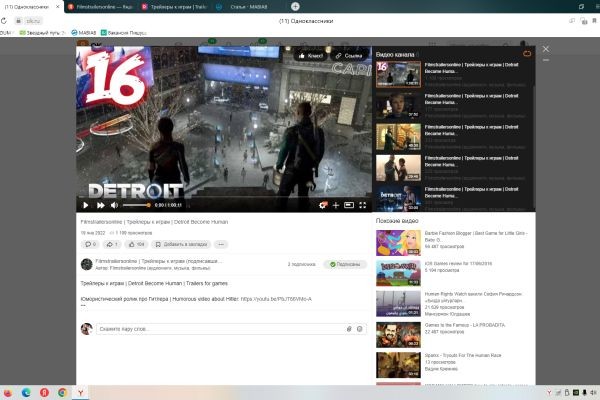Click the thumbs-up counter below video

136,244
